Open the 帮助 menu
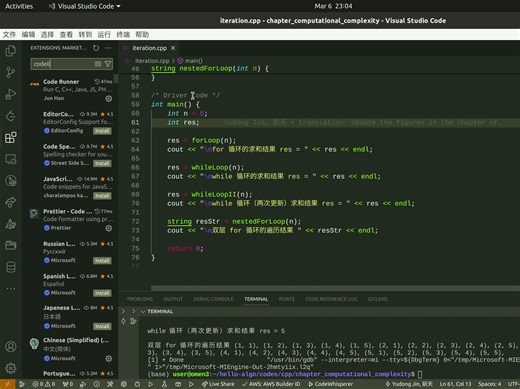Screen dimensions: 520x389 (x=142, y=34)
